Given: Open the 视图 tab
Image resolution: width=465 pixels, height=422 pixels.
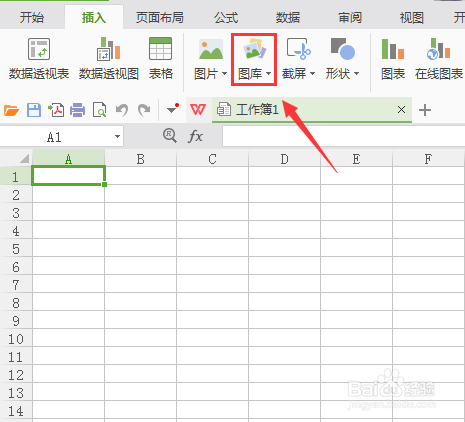Looking at the screenshot, I should [412, 17].
